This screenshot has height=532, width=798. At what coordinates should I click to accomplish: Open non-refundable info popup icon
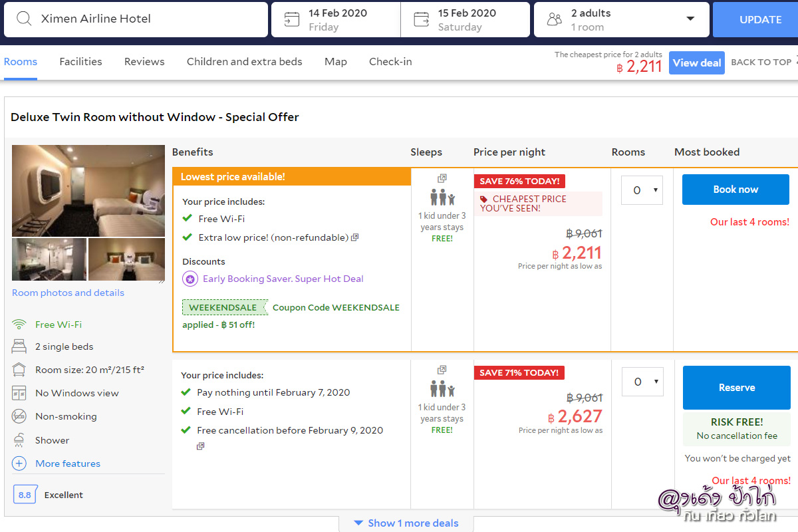pos(355,237)
